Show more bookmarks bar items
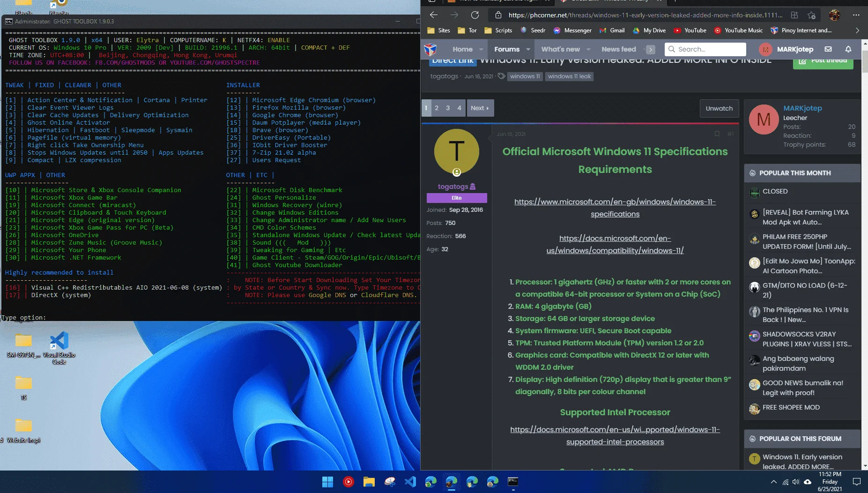 coord(857,30)
